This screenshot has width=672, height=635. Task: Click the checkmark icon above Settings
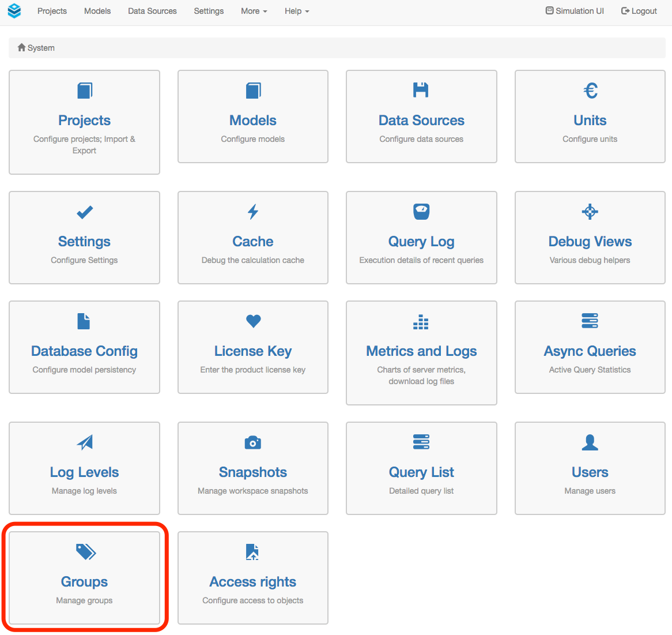point(85,212)
